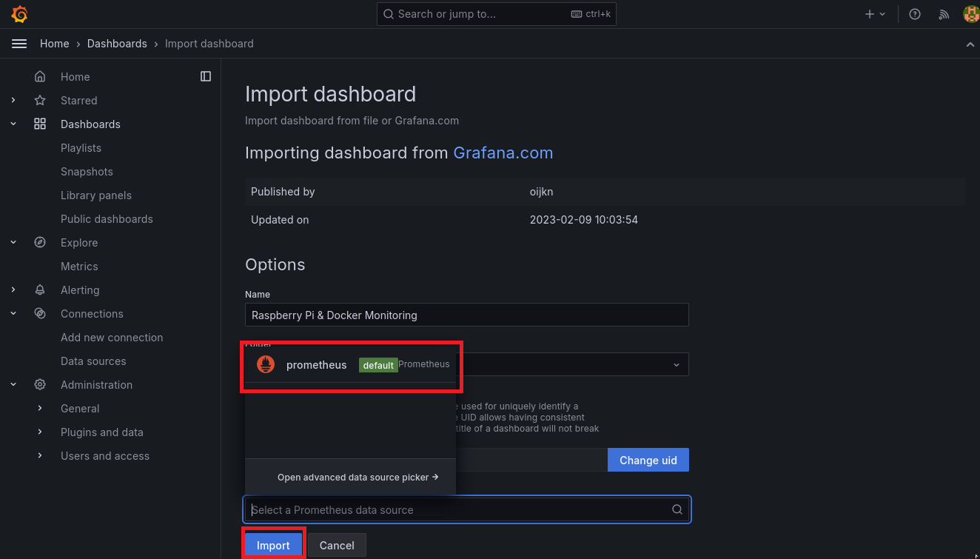Click the Administration gear icon
This screenshot has height=559, width=980.
(40, 385)
